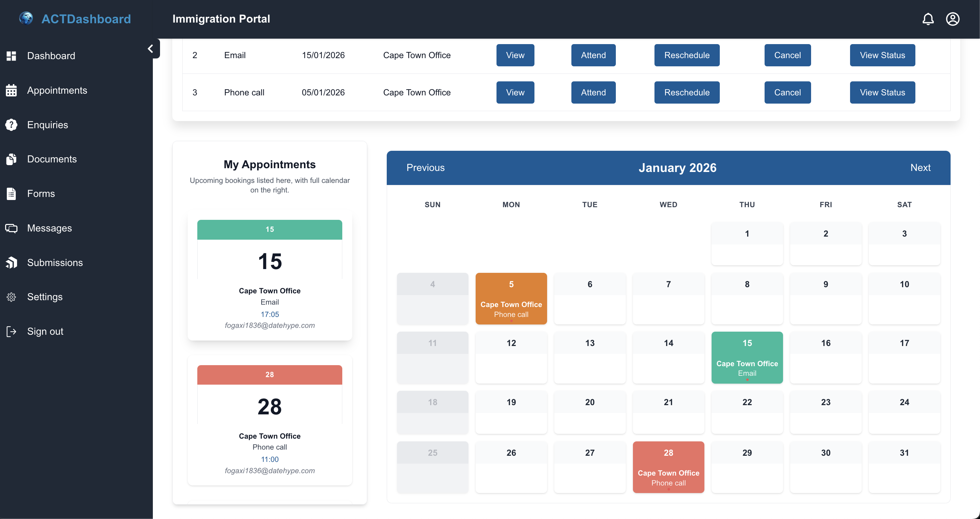
Task: Select the January 28 Cape Town Office event
Action: [x=668, y=467]
